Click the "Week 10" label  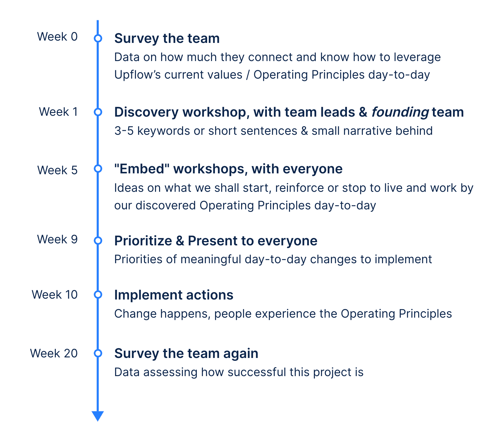55,295
